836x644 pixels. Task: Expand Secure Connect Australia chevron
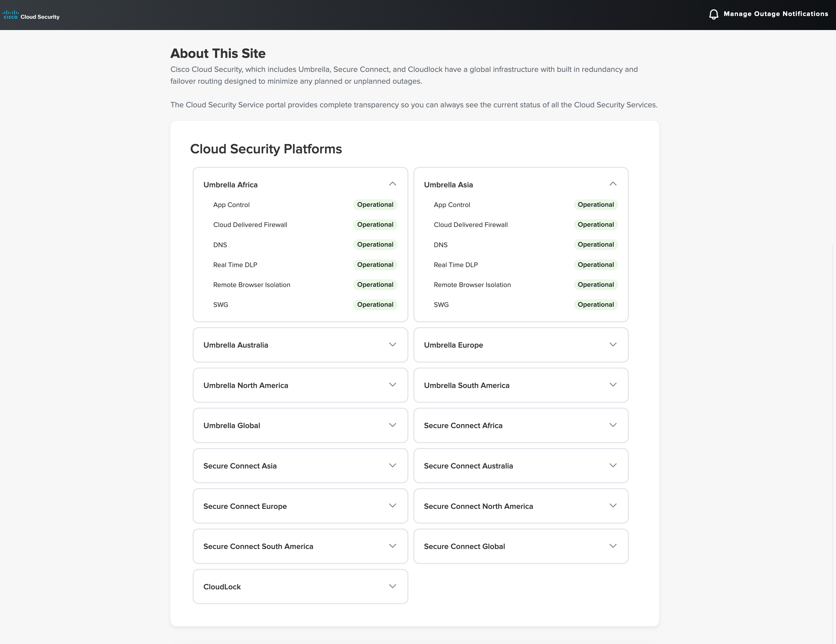pos(613,465)
